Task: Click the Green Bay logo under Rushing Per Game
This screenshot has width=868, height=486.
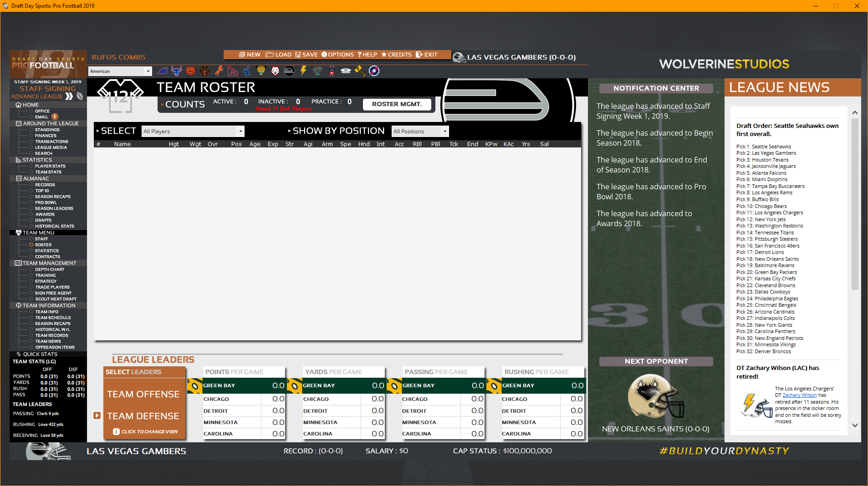Action: coord(494,386)
